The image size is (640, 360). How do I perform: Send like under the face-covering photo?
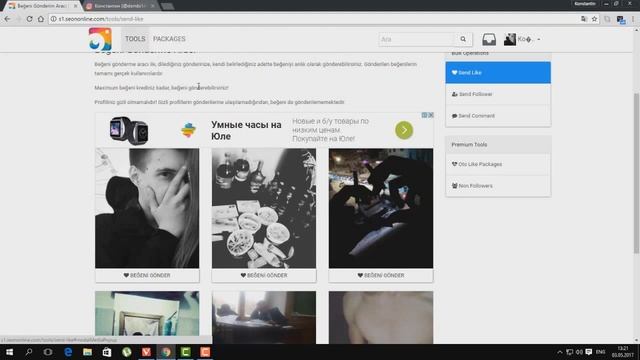[x=147, y=276]
